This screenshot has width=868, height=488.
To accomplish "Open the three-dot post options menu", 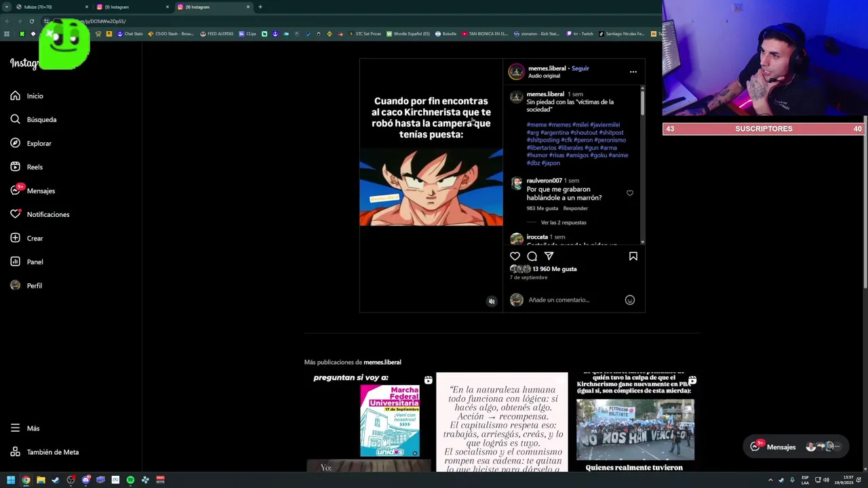I will point(633,72).
